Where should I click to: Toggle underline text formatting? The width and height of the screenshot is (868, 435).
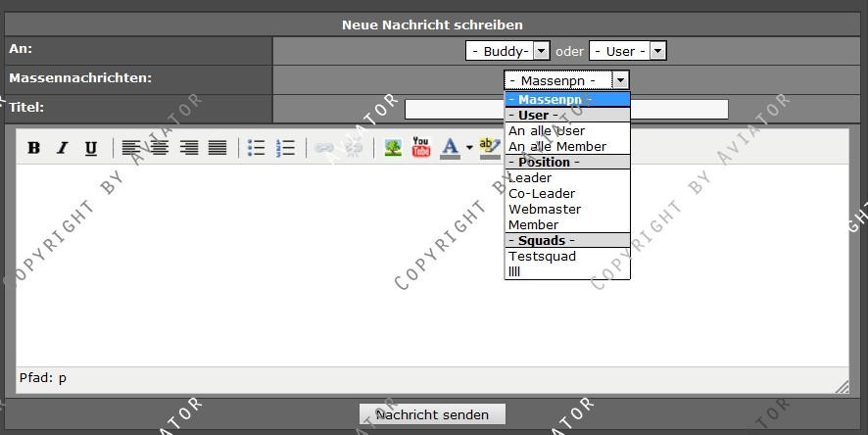(x=91, y=148)
